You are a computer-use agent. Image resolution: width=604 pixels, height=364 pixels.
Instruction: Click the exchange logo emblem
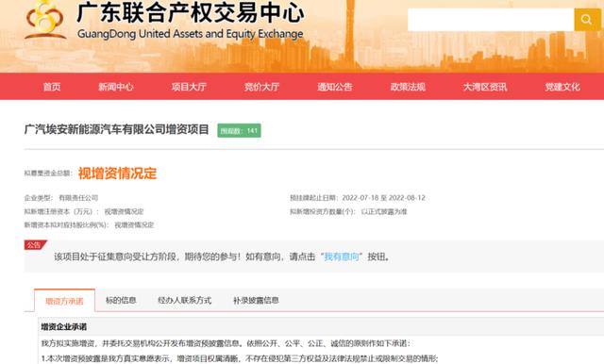click(x=45, y=19)
